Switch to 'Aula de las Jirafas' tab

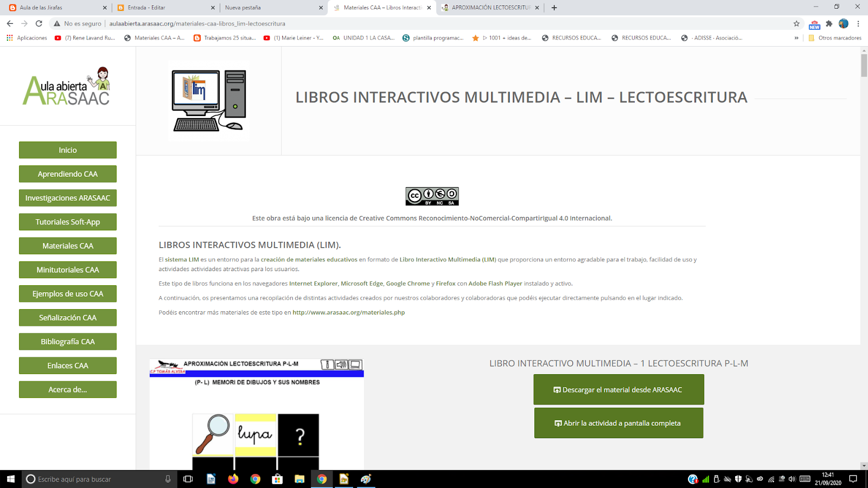click(x=58, y=8)
